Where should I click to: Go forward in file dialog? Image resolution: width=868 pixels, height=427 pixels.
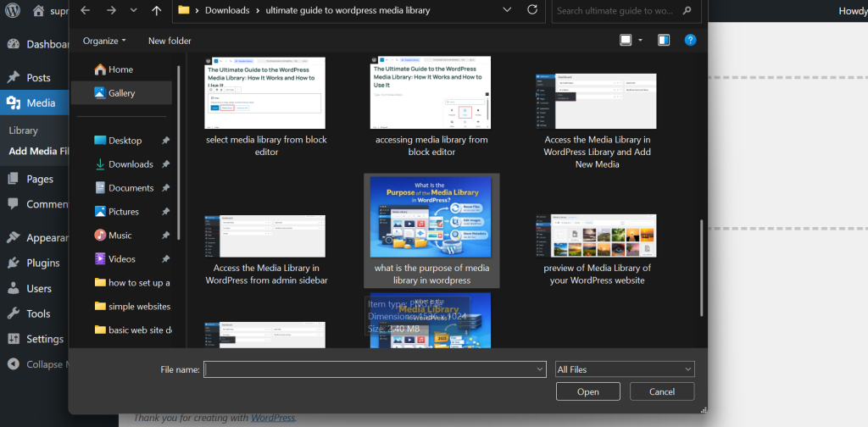coord(111,10)
